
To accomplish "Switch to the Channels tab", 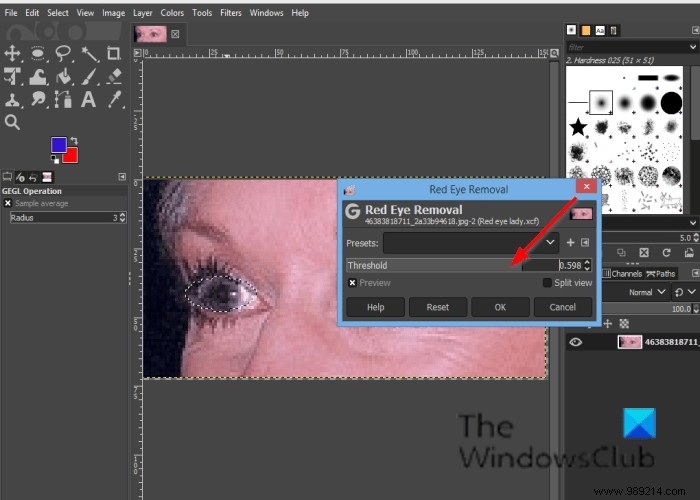I will 622,274.
